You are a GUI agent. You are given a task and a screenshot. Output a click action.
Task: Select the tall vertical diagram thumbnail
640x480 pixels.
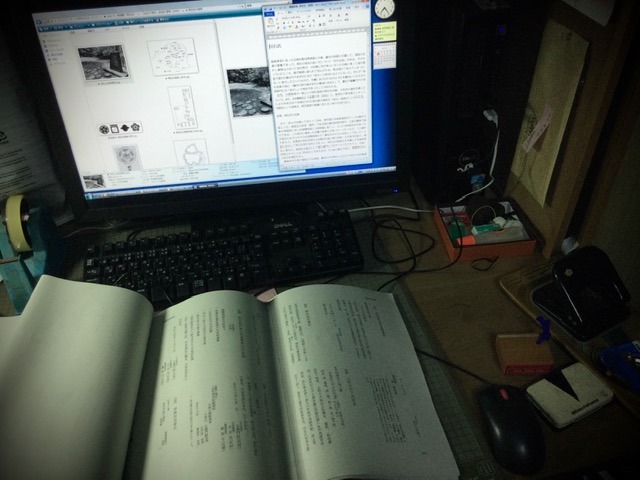tap(180, 103)
